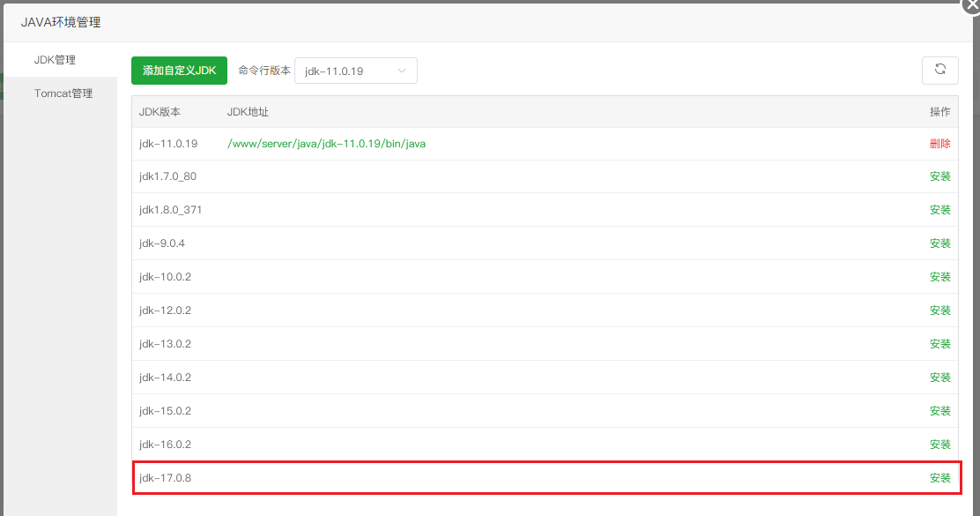Click the JDK地址 column header
Viewport: 980px width, 516px height.
point(248,112)
